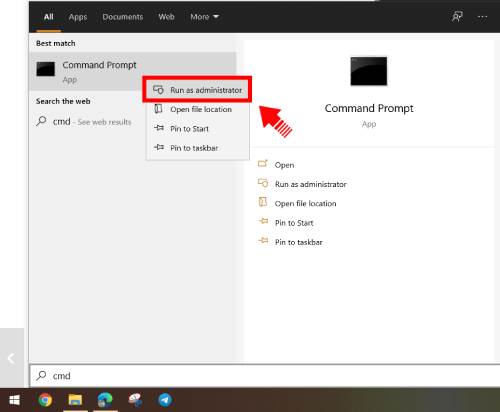
Task: Open Google Chrome from the taskbar
Action: 45,400
